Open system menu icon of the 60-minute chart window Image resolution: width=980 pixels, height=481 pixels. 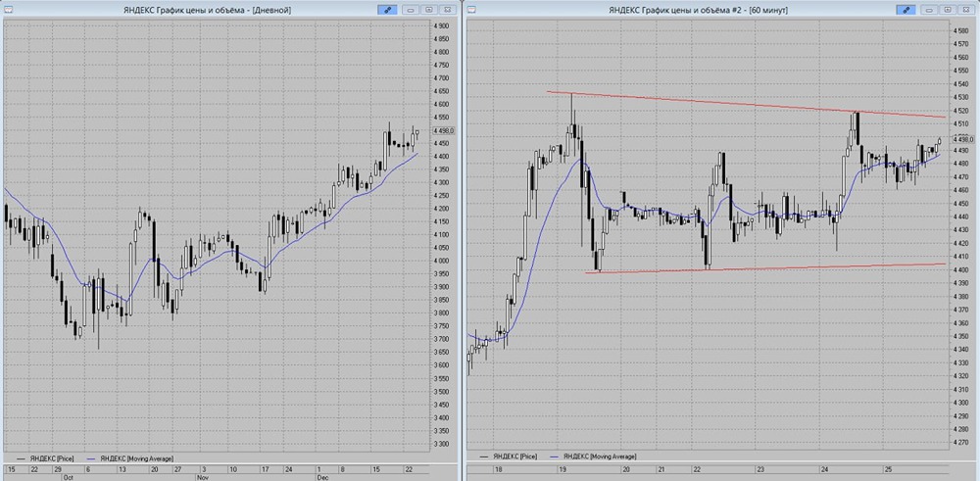click(x=471, y=10)
